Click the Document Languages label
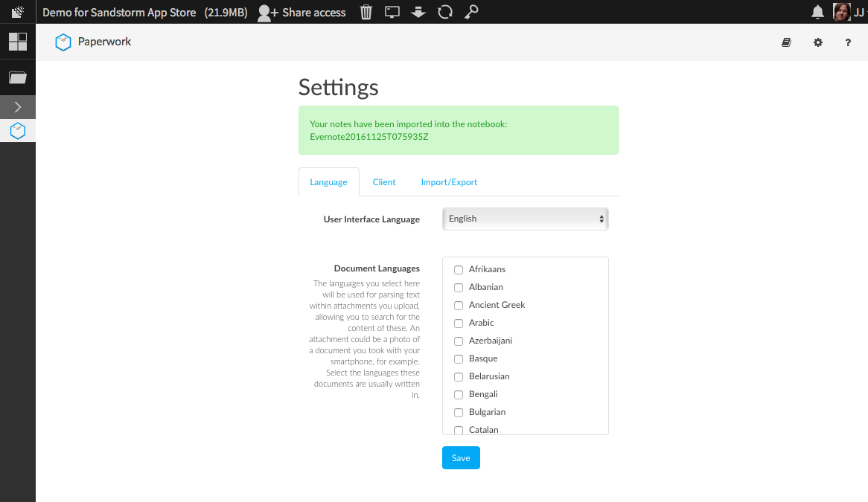868x502 pixels. click(377, 268)
